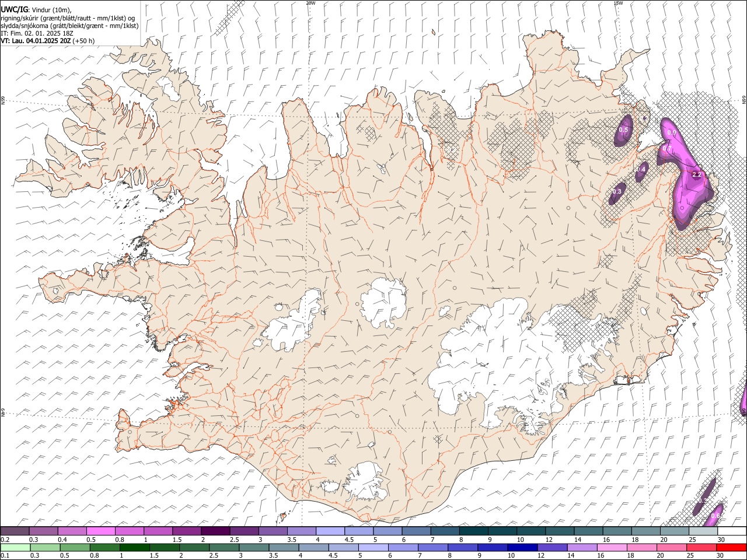Select the 0.4 precipitation label on the map
Image resolution: width=747 pixels, height=560 pixels.
click(641, 169)
